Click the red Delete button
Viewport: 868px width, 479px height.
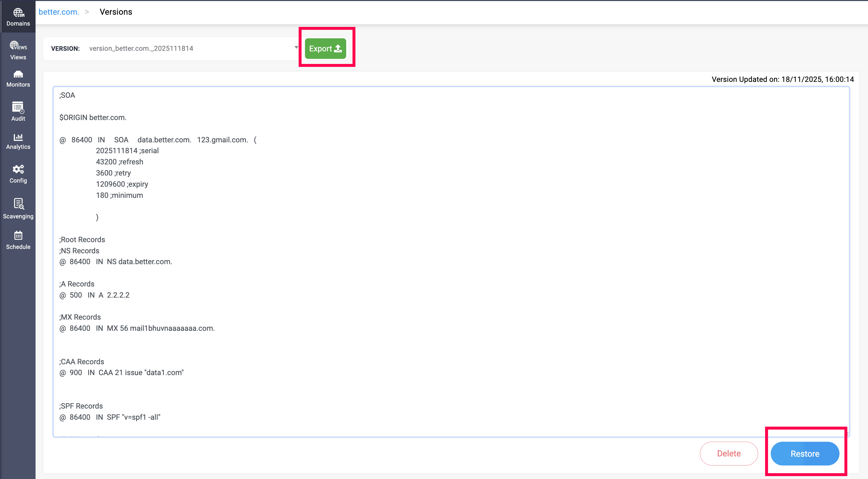coord(728,453)
